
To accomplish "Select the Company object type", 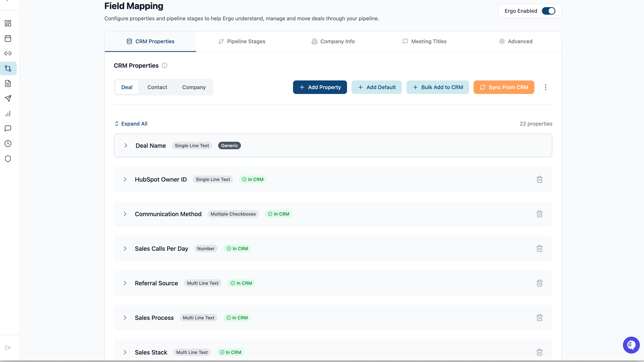I will 194,87.
